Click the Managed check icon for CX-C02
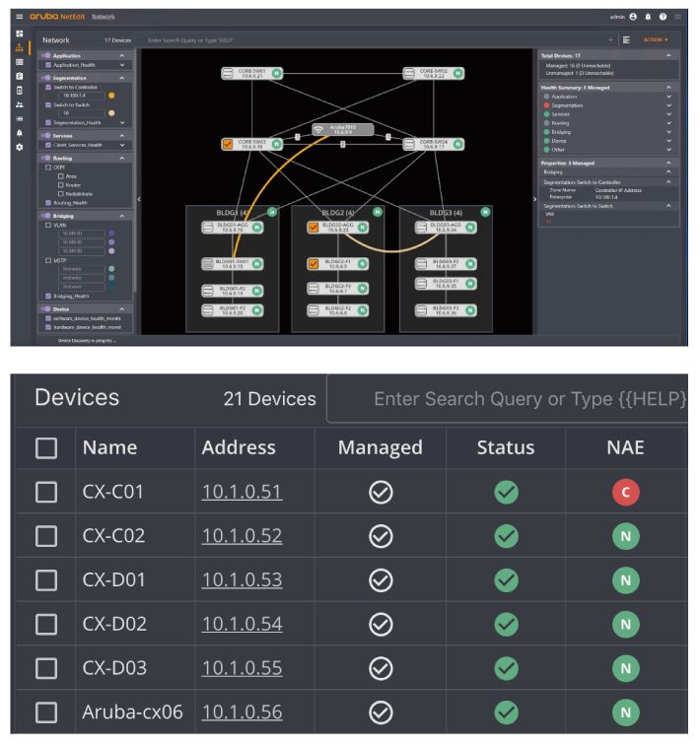This screenshot has width=700, height=745. pyautogui.click(x=381, y=536)
